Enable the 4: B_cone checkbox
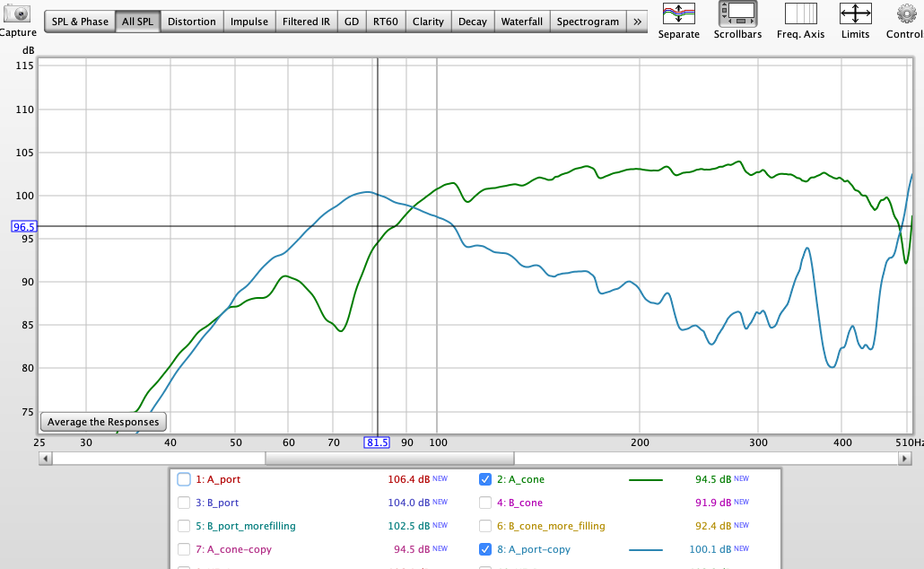The image size is (924, 569). (x=485, y=503)
